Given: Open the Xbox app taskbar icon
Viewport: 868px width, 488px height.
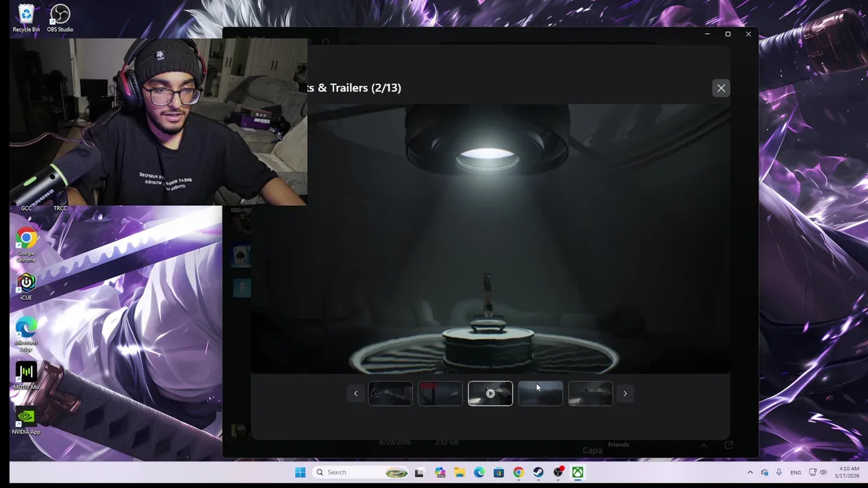Looking at the screenshot, I should coord(578,472).
